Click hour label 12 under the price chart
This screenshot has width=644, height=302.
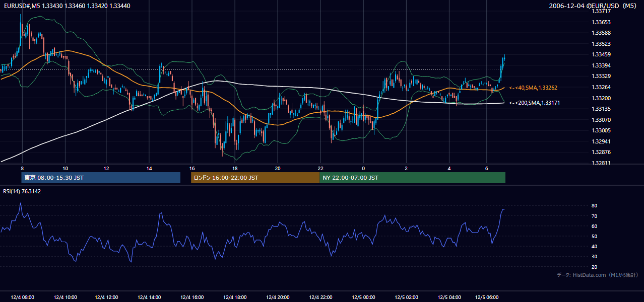tap(106, 168)
